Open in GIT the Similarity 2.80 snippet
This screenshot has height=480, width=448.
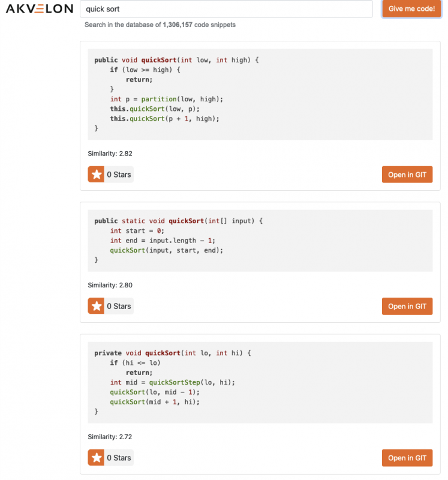(x=407, y=306)
